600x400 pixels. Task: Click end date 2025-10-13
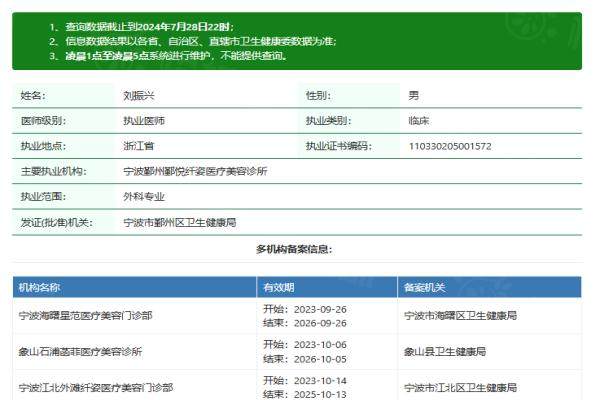320,394
